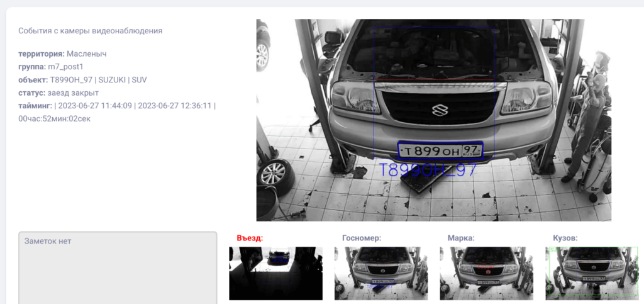Select the Кузов label

565,238
